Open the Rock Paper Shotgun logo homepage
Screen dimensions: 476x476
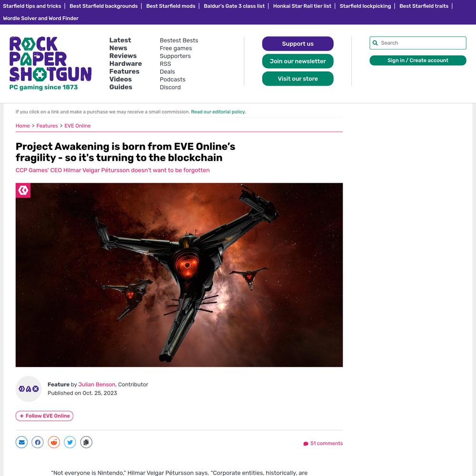pos(50,63)
